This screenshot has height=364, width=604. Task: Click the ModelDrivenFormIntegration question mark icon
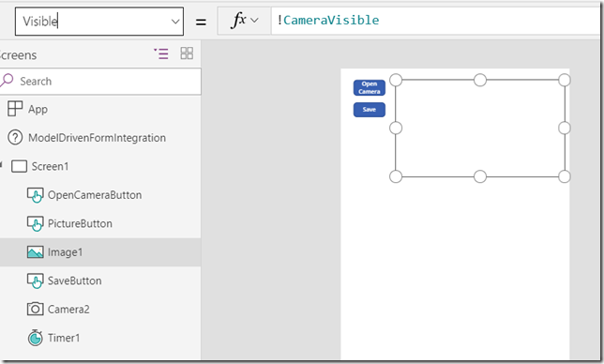[x=15, y=137]
